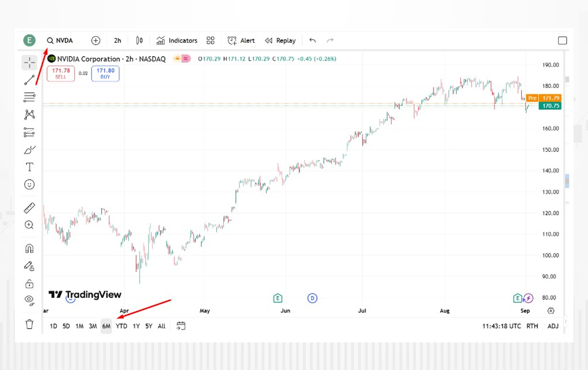Toggle lock all drawings
The width and height of the screenshot is (588, 370).
[x=29, y=284]
